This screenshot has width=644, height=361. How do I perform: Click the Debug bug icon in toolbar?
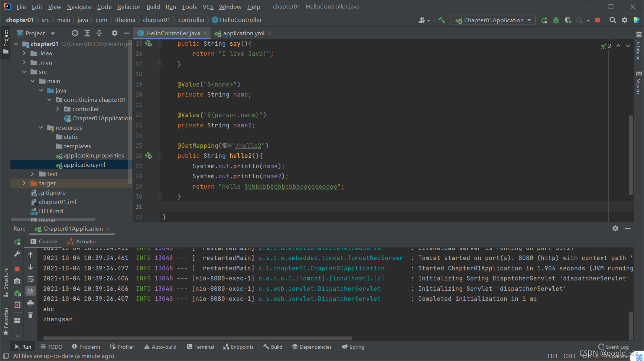[556, 20]
